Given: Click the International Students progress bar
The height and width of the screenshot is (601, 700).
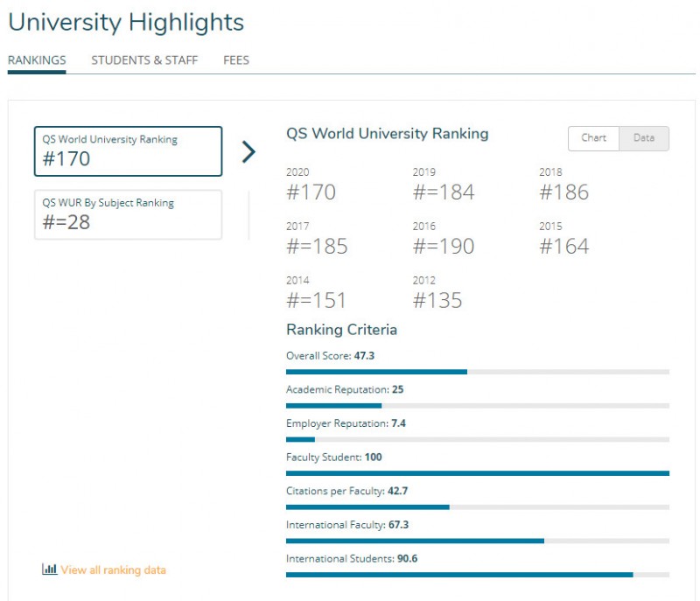Looking at the screenshot, I should pyautogui.click(x=478, y=575).
